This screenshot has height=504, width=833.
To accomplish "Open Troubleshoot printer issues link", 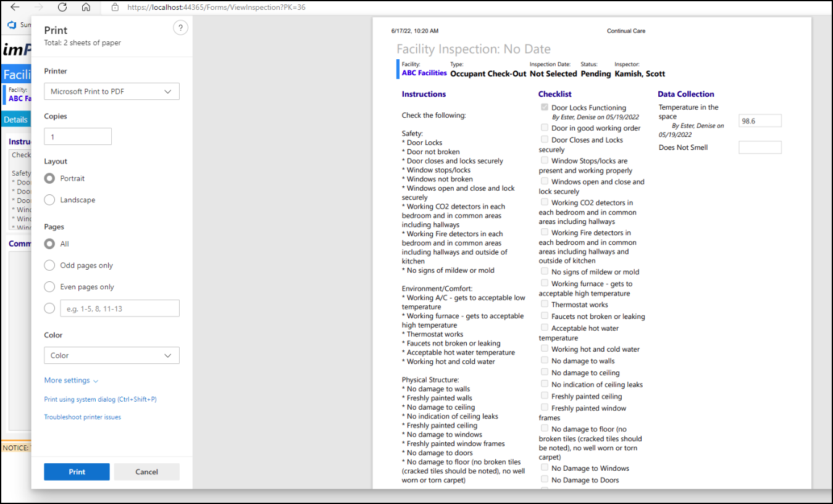I will [x=82, y=417].
